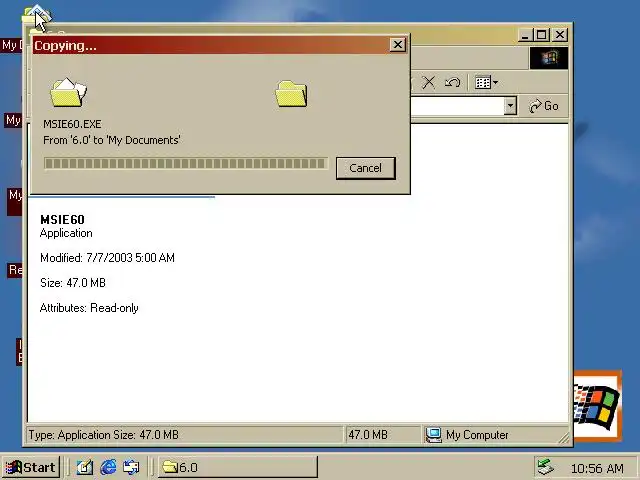
Task: Click 'Type: Application Size: 47.0 MB' status text
Action: 104,435
